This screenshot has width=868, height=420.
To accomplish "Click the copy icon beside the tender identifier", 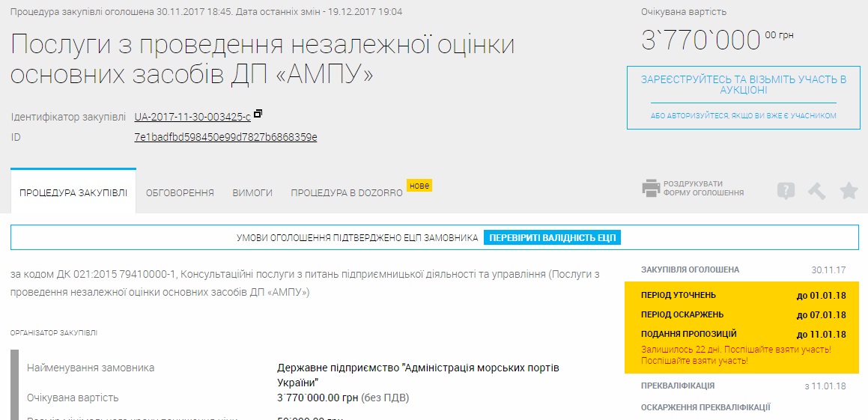I will [x=258, y=115].
